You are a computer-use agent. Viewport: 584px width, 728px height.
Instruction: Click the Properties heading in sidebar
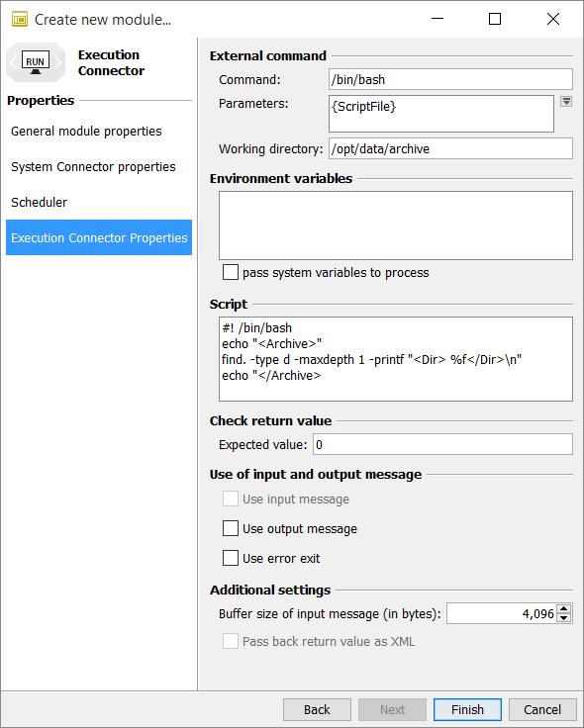pos(41,100)
